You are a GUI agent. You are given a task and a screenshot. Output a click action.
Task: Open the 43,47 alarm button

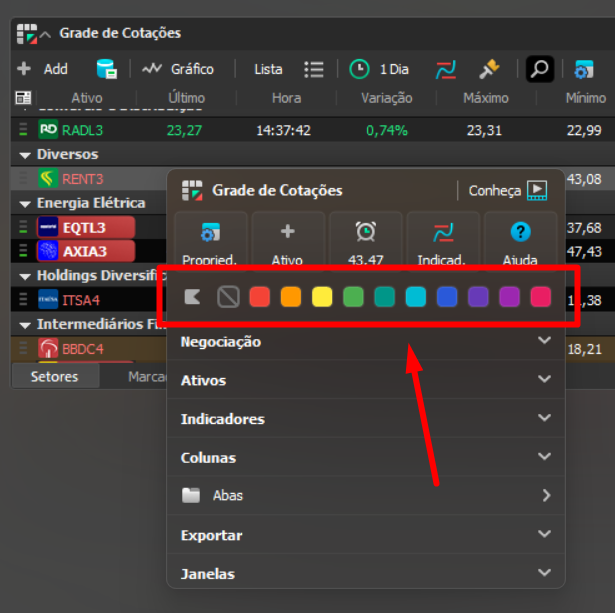pyautogui.click(x=366, y=241)
